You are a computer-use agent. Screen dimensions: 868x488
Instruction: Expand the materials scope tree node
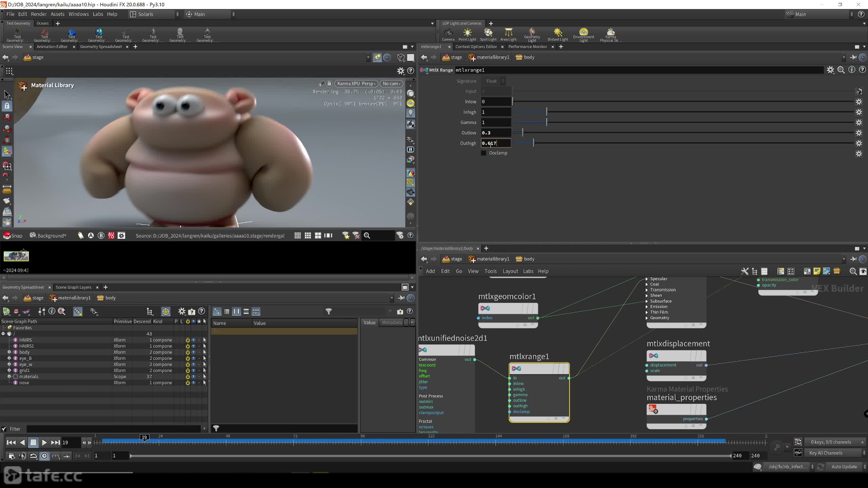pyautogui.click(x=9, y=377)
